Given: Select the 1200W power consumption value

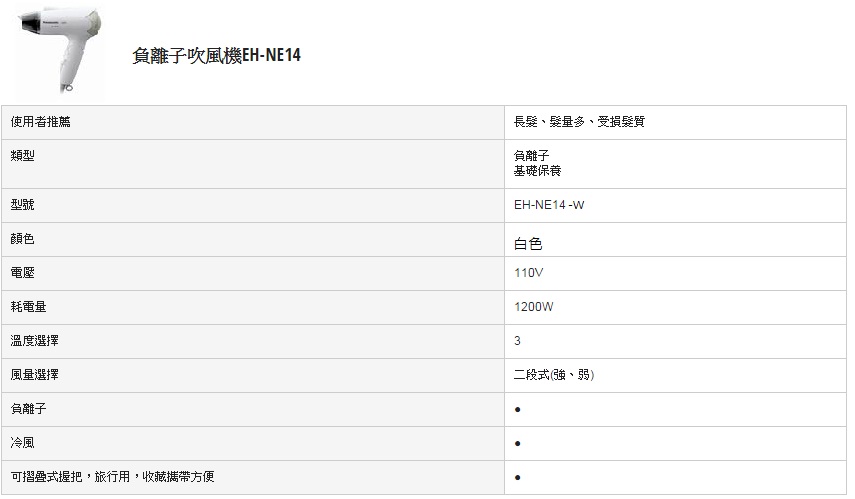Looking at the screenshot, I should (533, 307).
